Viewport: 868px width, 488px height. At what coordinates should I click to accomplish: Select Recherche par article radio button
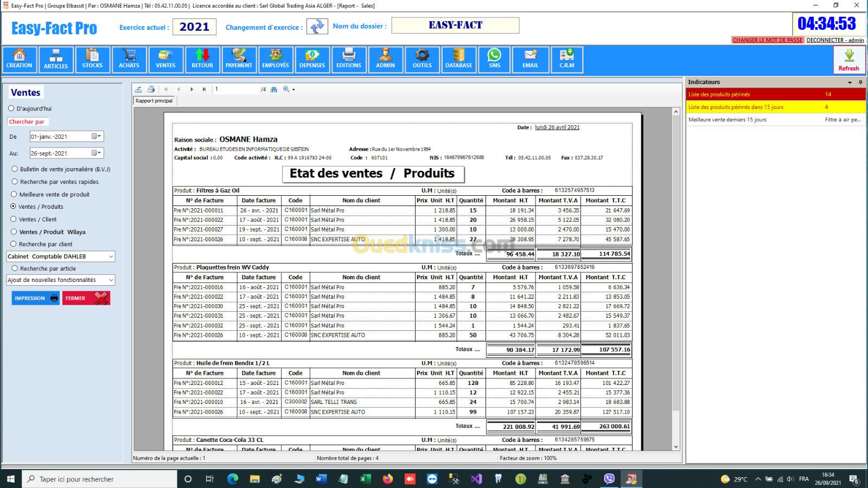pos(15,268)
